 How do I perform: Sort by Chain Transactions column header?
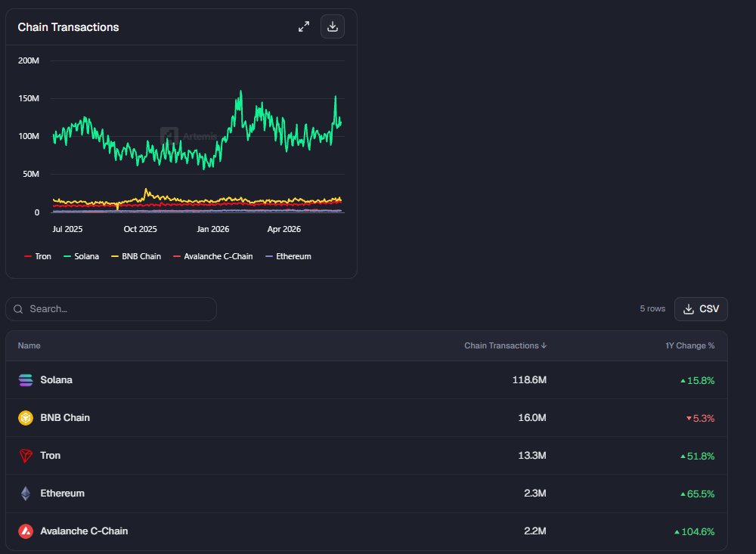(505, 345)
